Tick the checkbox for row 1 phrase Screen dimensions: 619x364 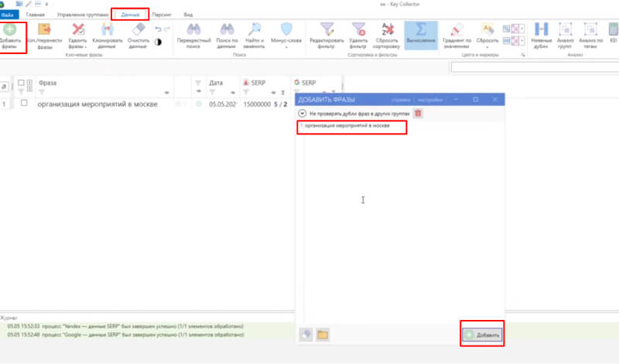[x=24, y=103]
